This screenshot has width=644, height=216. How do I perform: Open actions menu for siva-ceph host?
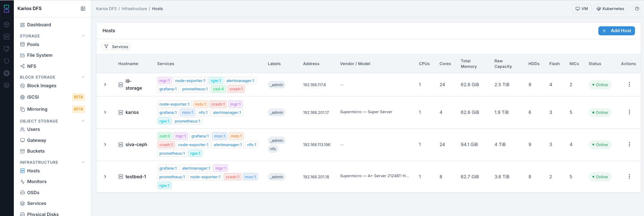click(629, 144)
